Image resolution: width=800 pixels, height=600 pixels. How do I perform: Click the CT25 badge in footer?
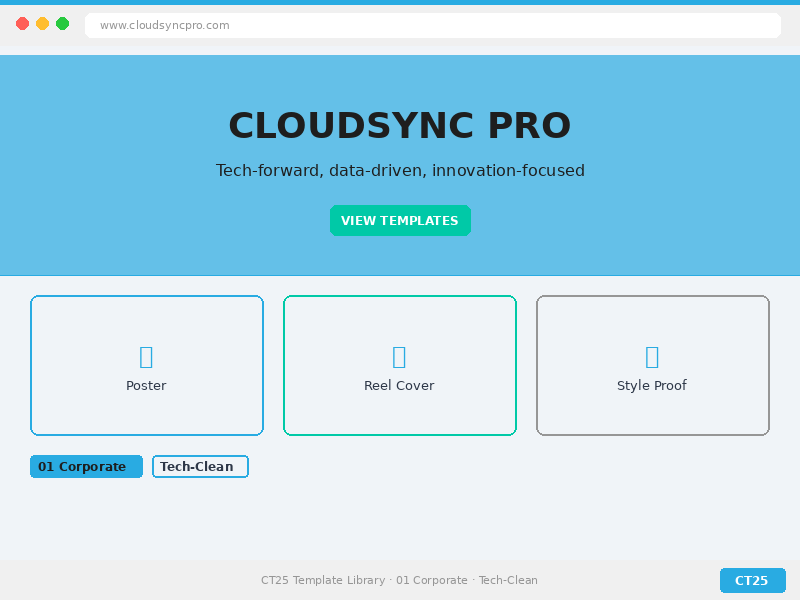pyautogui.click(x=752, y=581)
